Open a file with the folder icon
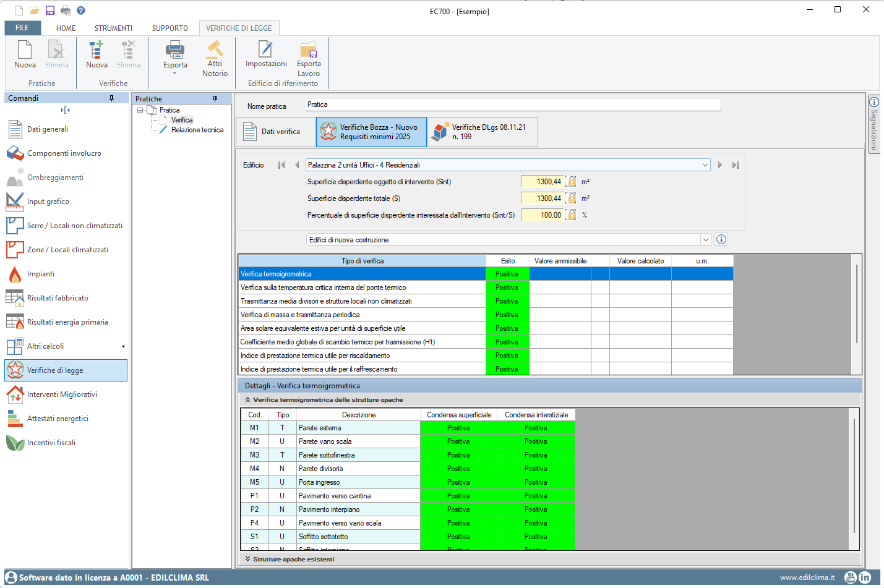Viewport: 884px width, 588px height. click(35, 11)
